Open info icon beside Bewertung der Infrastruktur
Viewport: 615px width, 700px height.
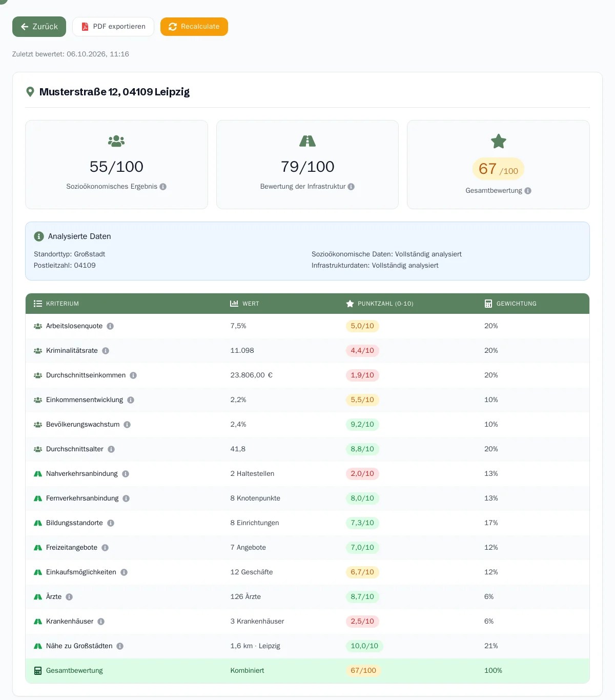coord(351,187)
